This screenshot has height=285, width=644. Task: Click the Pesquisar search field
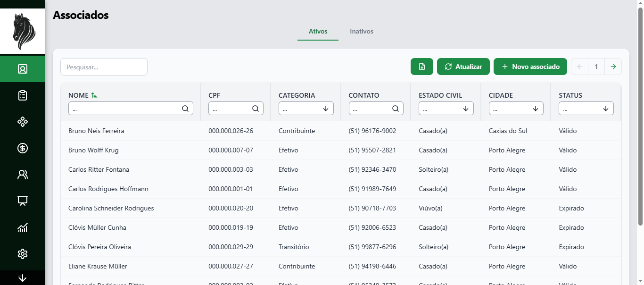104,67
